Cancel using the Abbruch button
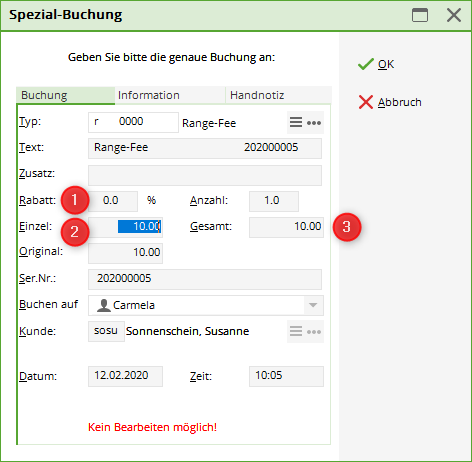Viewport: 472px width, 462px height. [390, 102]
